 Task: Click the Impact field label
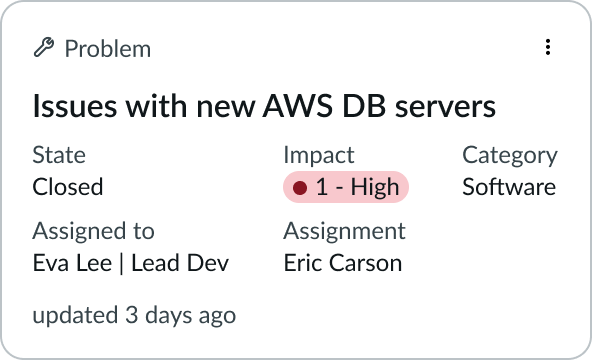[319, 155]
